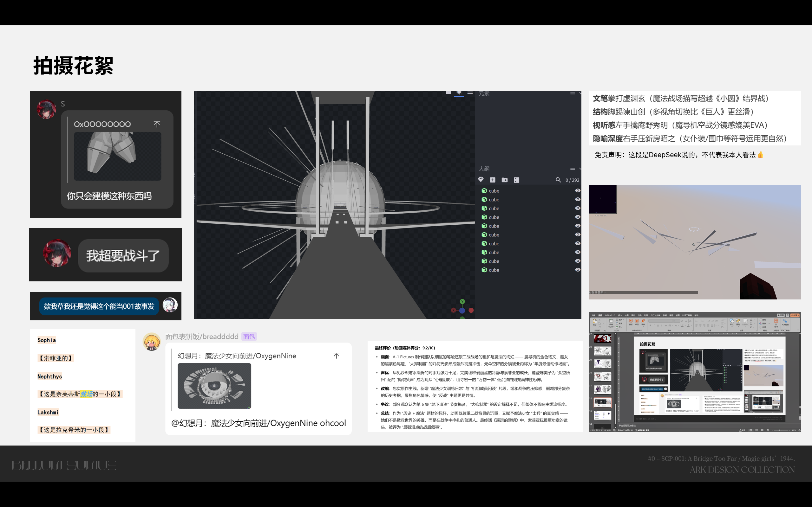Click the Add Group folder icon in outliner
The width and height of the screenshot is (812, 507).
(x=504, y=180)
